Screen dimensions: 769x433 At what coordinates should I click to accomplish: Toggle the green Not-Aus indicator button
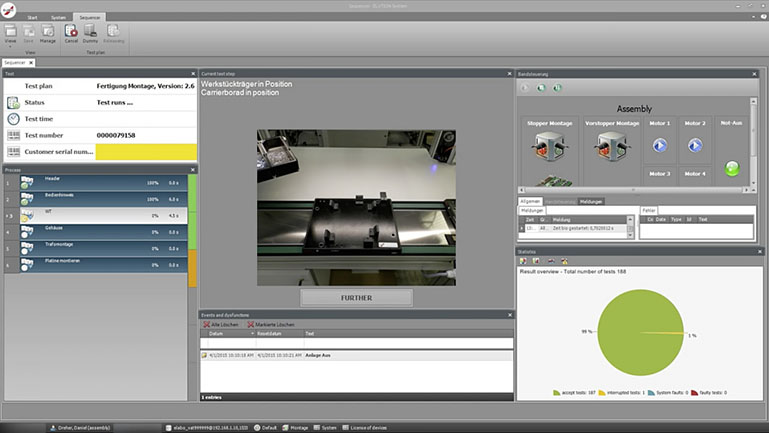(x=732, y=169)
